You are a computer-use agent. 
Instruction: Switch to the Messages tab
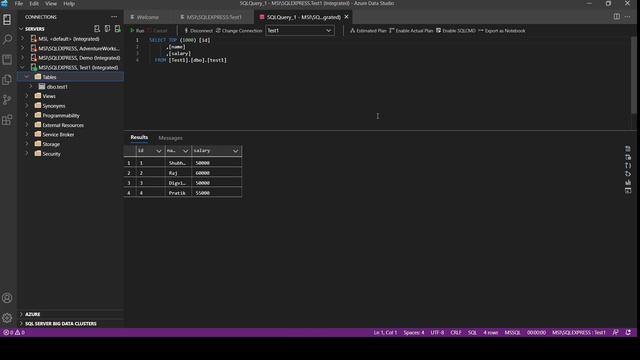(x=170, y=138)
